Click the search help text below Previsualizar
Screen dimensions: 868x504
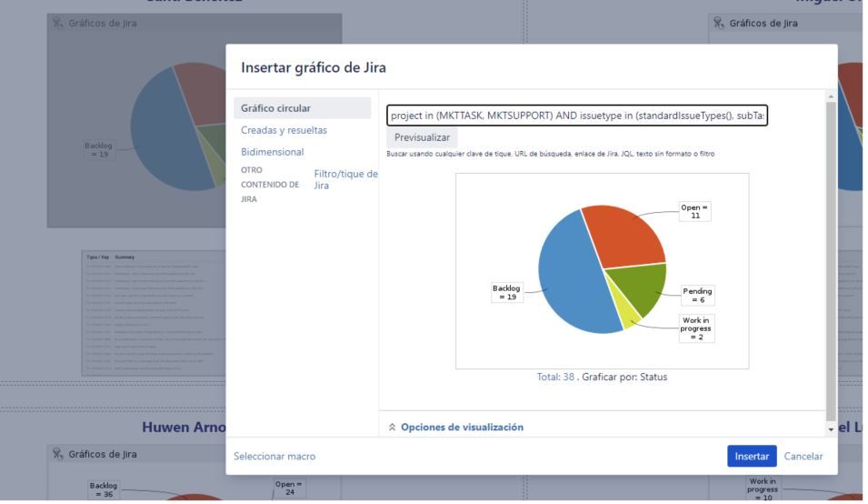550,154
